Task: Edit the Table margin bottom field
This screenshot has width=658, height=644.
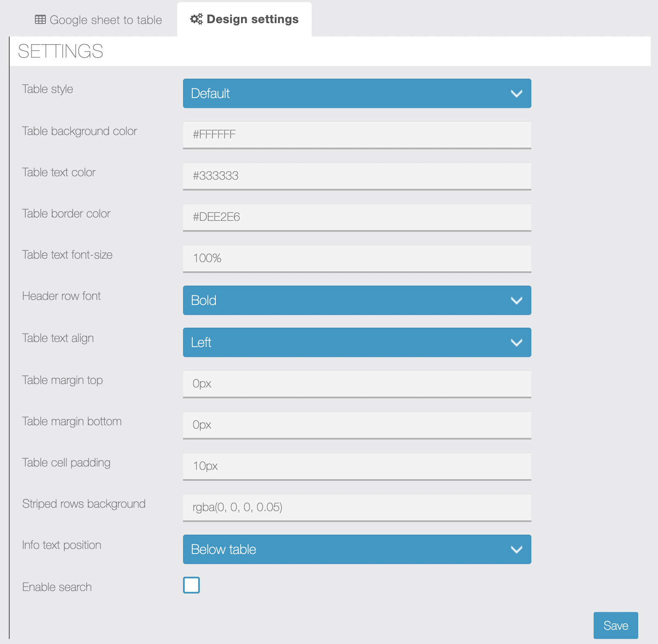Action: [357, 425]
